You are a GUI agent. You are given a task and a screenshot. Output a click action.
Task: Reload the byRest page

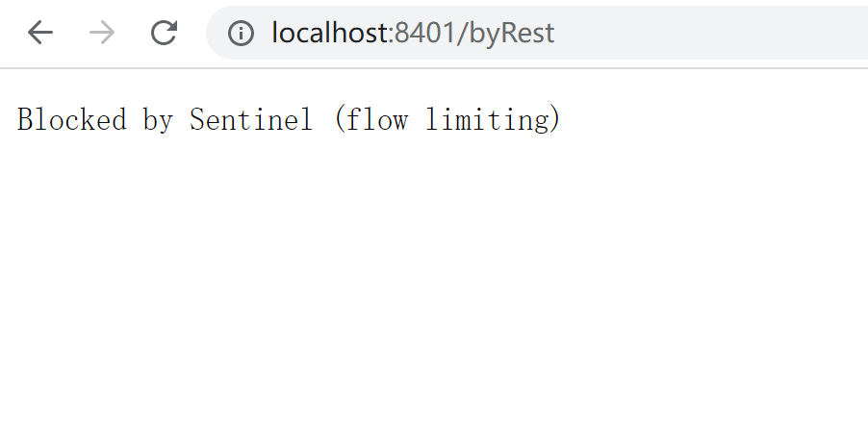click(164, 33)
